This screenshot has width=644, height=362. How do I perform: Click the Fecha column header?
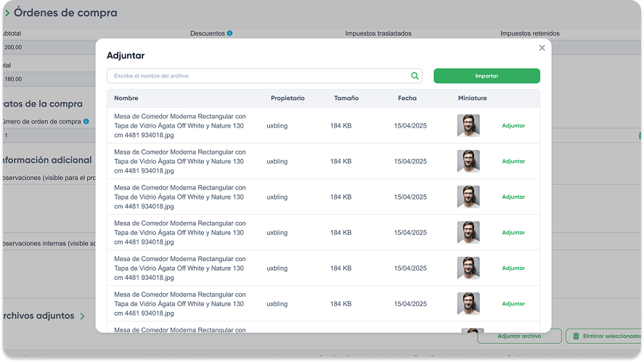point(407,98)
